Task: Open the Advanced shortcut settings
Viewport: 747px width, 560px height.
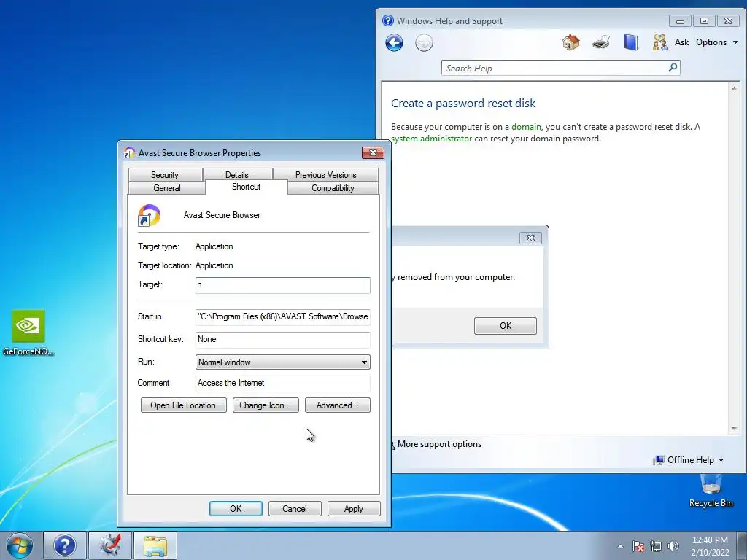Action: coord(337,405)
